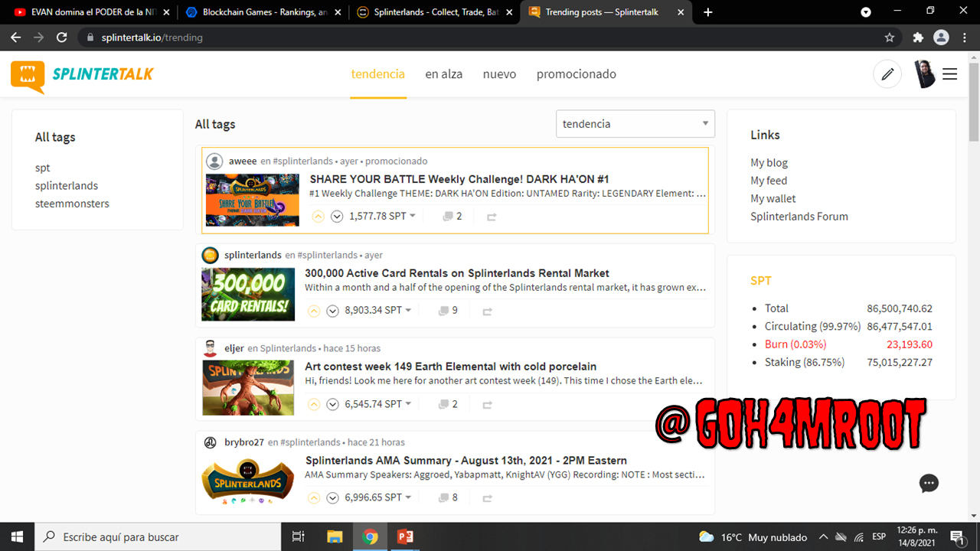Open comments on the AMA Summary post
This screenshot has height=551, width=980.
[x=448, y=497]
